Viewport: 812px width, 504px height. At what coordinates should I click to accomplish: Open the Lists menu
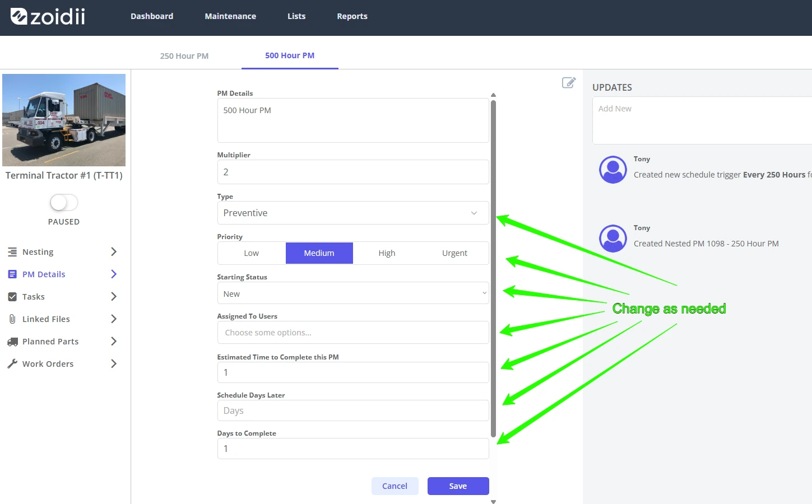296,16
